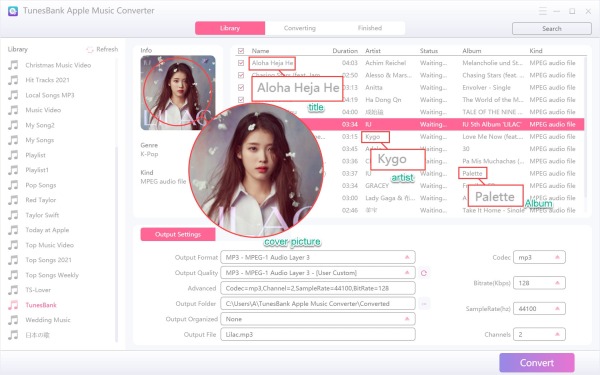Click the Output File name field
Screen dimensions: 600x375
tap(318, 334)
